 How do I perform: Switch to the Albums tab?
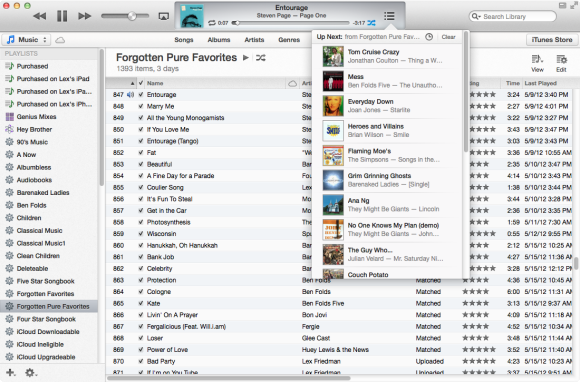coord(219,40)
